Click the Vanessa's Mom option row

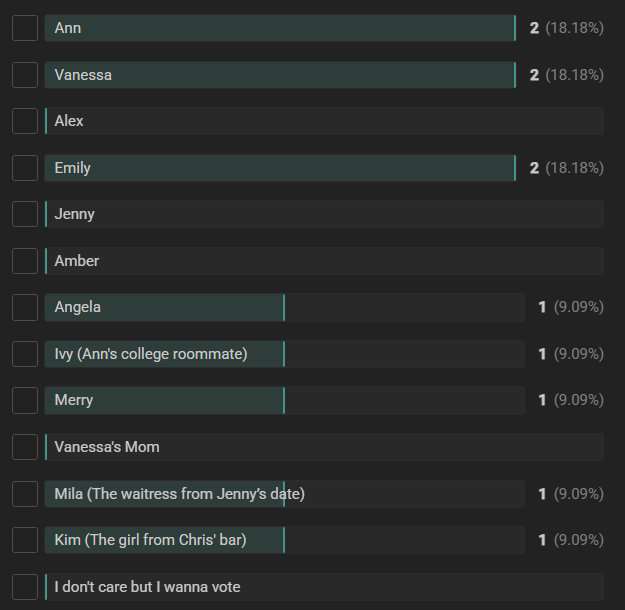[324, 447]
